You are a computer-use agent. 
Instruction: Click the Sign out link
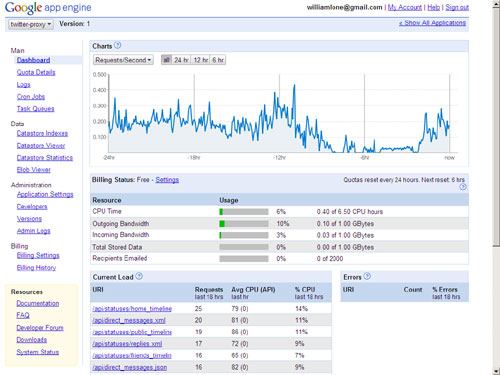click(457, 7)
